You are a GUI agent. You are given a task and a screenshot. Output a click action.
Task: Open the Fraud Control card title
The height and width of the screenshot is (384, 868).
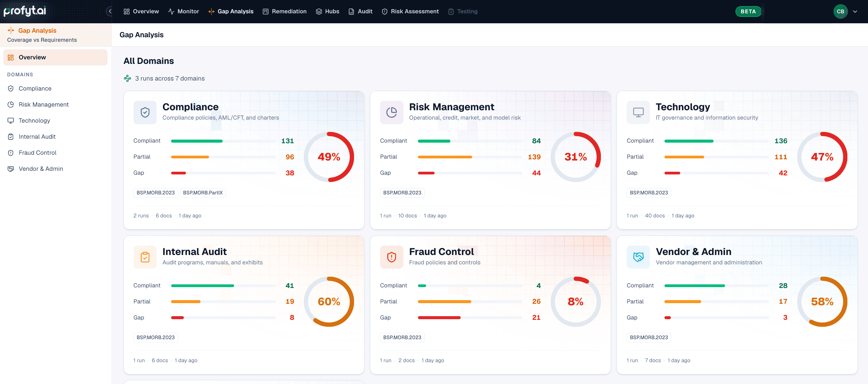(441, 252)
